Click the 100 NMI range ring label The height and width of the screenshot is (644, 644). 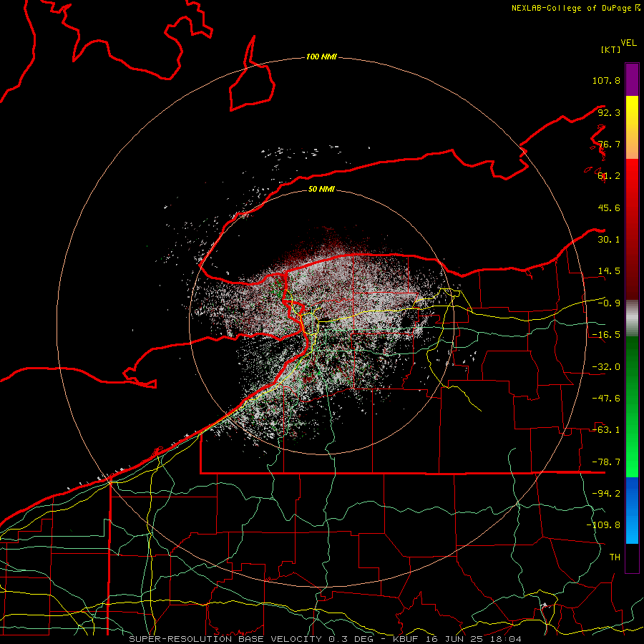[x=321, y=57]
